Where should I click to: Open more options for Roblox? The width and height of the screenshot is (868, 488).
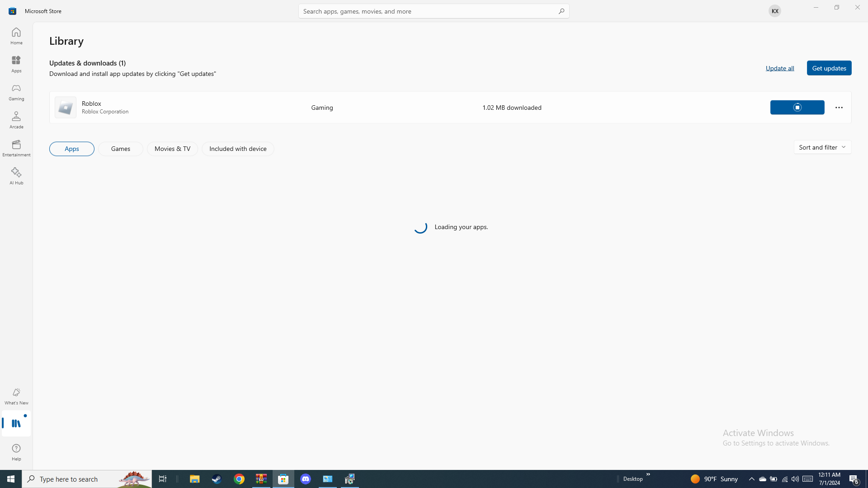[839, 107]
